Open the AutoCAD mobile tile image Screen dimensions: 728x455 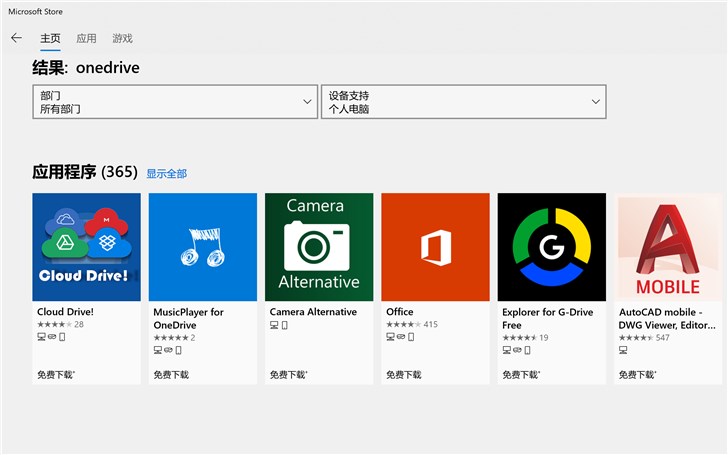tap(668, 247)
